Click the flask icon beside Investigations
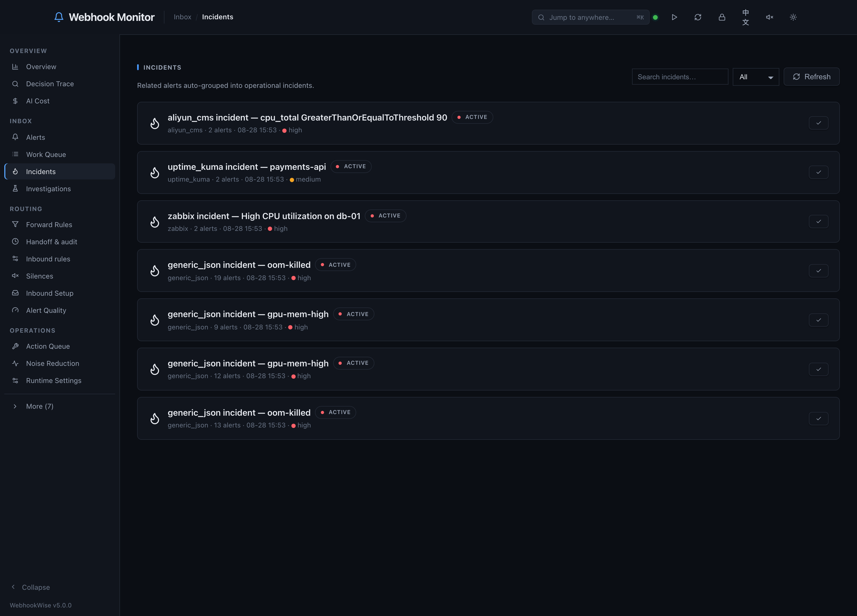 [x=15, y=189]
